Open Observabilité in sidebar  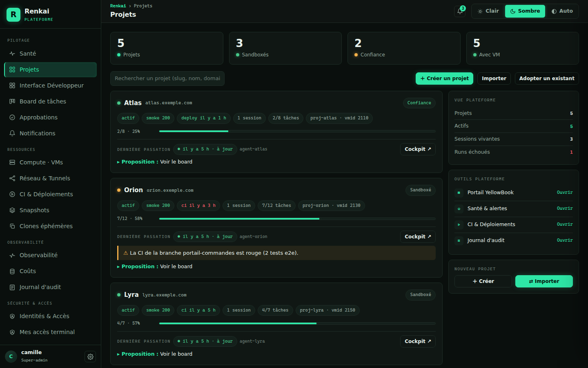[x=50, y=255]
